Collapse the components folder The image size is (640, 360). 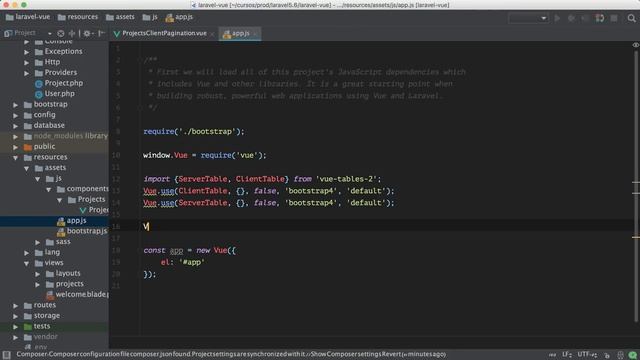coord(49,189)
